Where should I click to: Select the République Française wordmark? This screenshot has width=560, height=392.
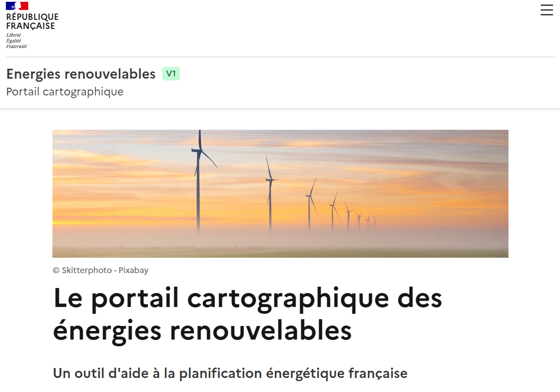tap(33, 21)
